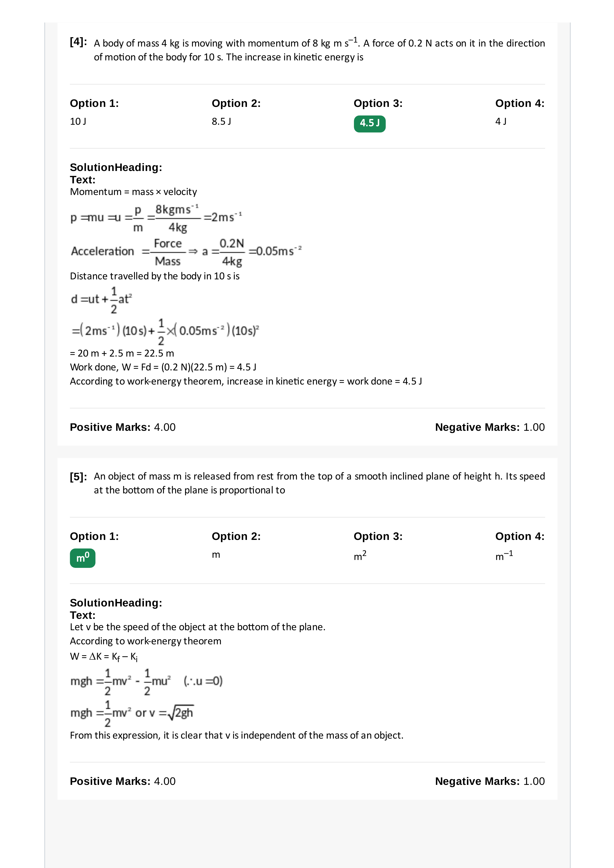Click the question number [5] label
614x868 pixels.
(x=78, y=476)
